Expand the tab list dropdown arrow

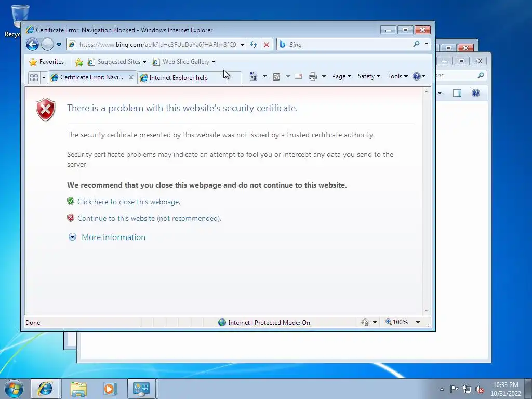(44, 77)
